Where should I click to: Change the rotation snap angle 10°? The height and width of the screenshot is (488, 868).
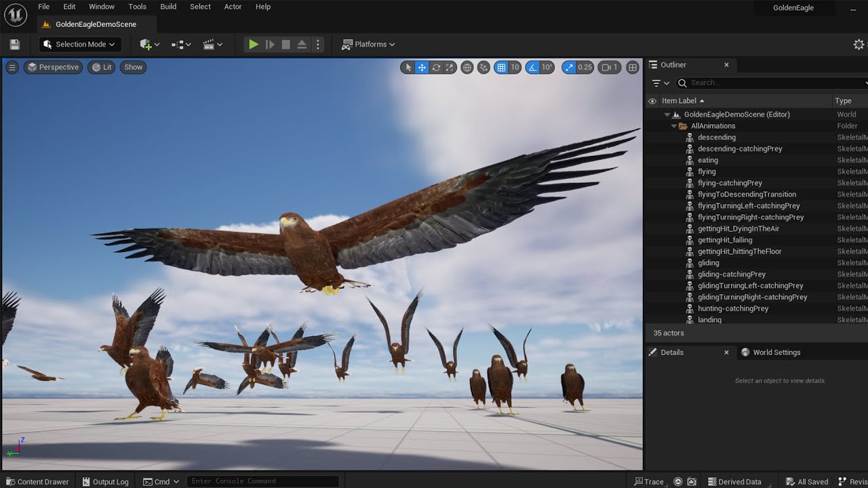pyautogui.click(x=547, y=67)
